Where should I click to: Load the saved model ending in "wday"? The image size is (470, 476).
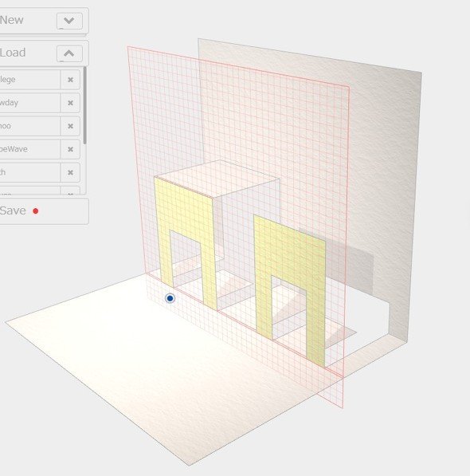tap(29, 103)
